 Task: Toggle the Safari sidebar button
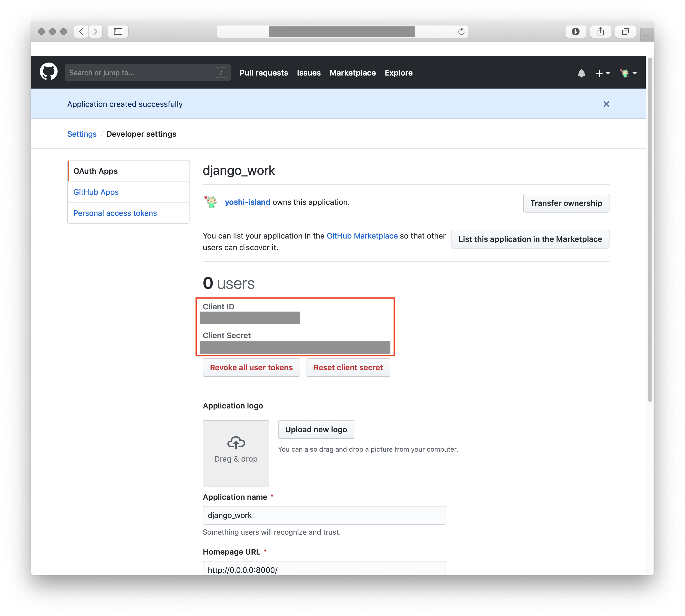[x=118, y=32]
